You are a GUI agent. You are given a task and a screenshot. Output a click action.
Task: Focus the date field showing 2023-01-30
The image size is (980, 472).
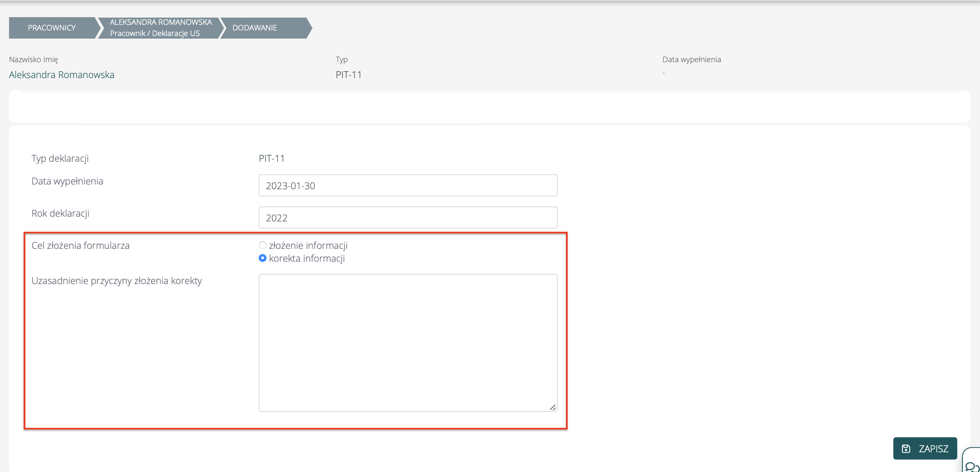tap(408, 185)
